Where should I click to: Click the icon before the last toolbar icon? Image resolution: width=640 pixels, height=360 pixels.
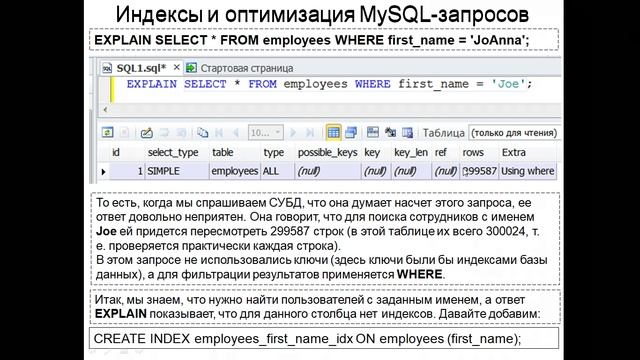(x=390, y=132)
